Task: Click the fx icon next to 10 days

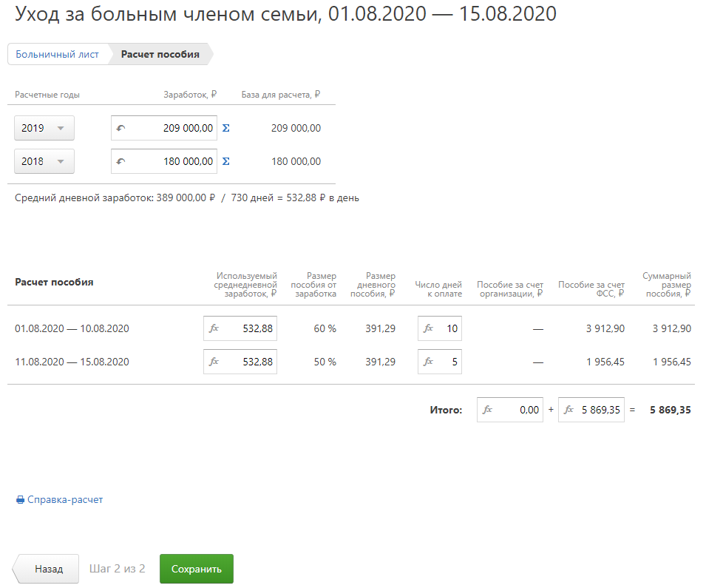Action: click(428, 328)
